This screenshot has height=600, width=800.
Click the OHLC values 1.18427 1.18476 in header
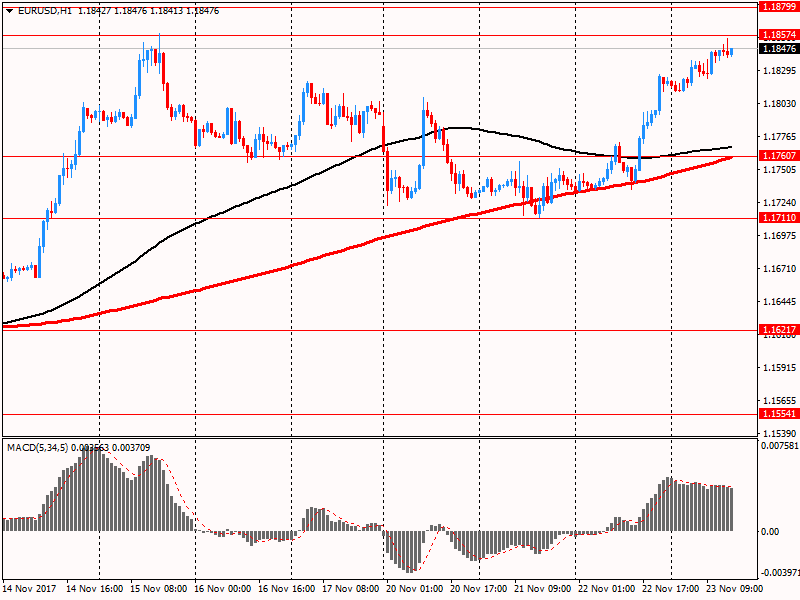click(112, 11)
